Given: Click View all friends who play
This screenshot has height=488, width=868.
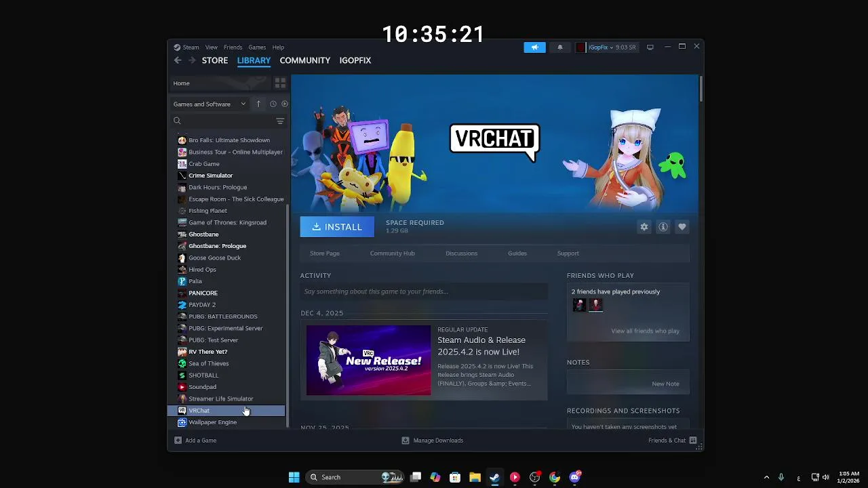Looking at the screenshot, I should click(x=645, y=331).
